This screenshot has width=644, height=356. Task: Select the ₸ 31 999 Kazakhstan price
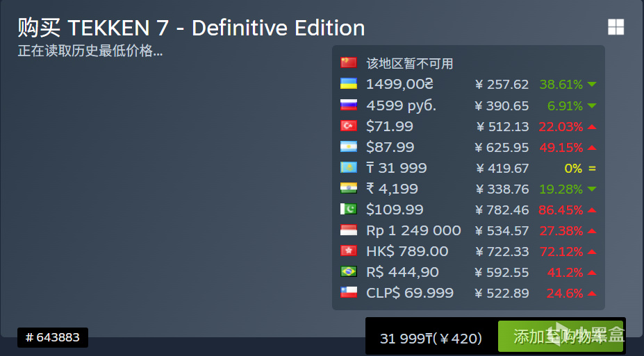pos(397,168)
